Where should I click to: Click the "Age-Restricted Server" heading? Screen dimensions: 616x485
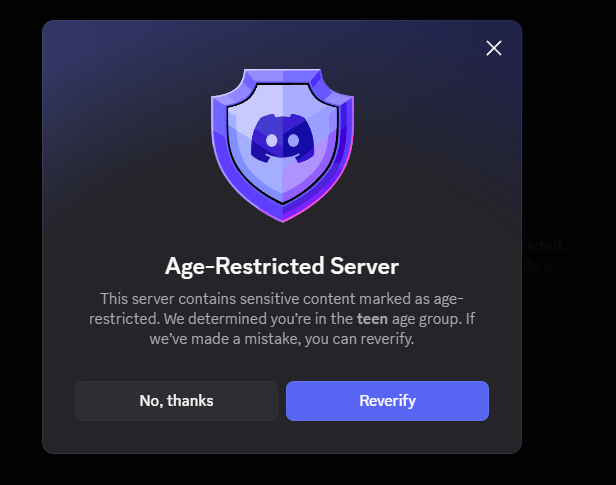281,267
